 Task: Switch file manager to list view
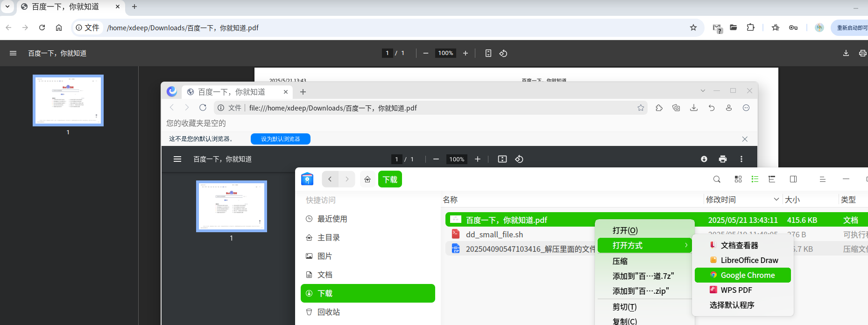pyautogui.click(x=755, y=179)
